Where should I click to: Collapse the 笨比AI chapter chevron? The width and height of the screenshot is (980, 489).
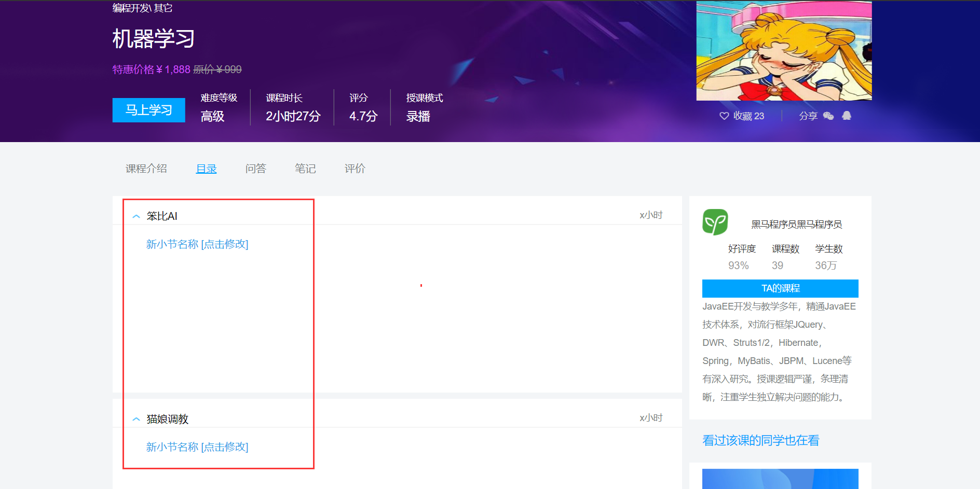pos(136,216)
